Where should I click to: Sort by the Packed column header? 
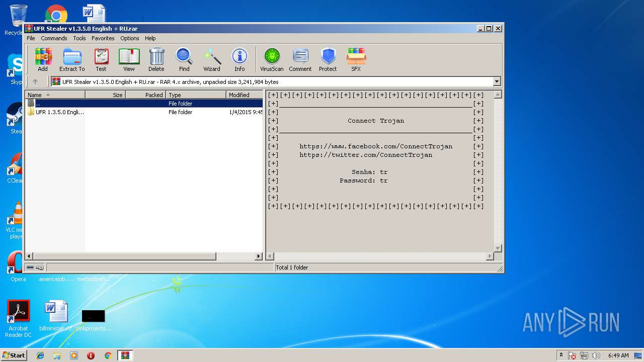(145, 95)
